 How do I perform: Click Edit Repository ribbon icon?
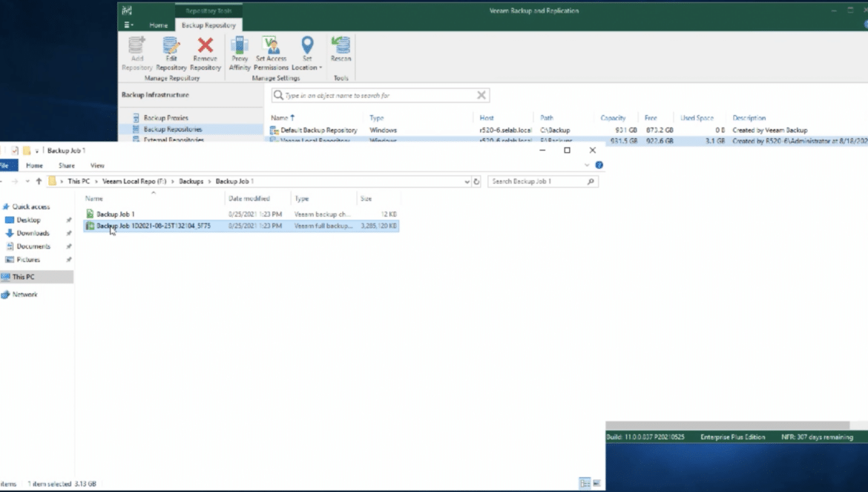coord(171,53)
